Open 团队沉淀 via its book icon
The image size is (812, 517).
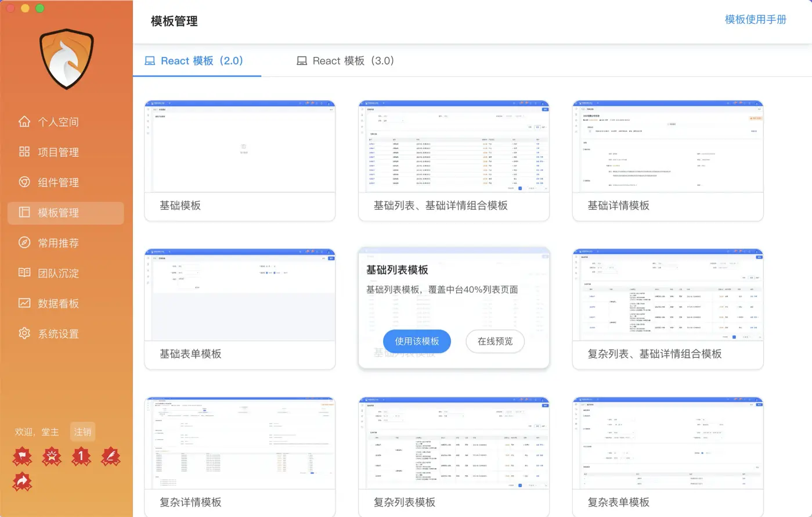24,272
